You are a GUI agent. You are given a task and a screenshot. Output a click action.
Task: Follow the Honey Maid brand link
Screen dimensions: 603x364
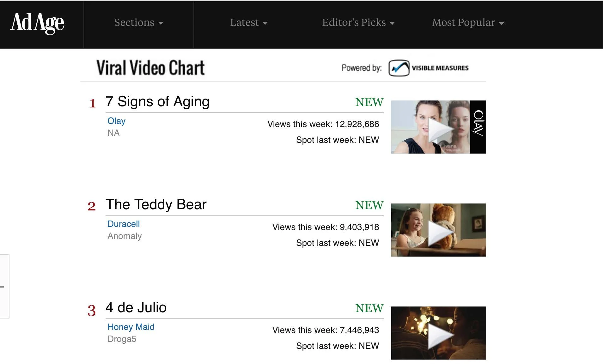click(x=131, y=327)
